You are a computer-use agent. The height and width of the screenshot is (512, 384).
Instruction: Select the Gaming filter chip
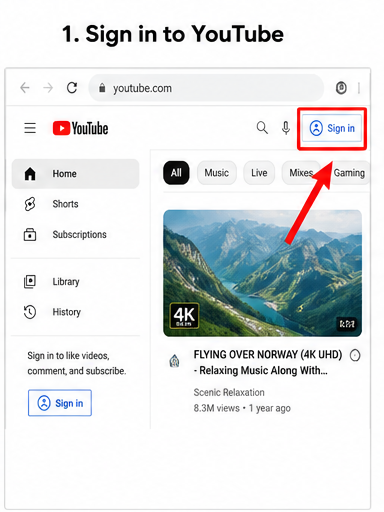[x=349, y=173]
